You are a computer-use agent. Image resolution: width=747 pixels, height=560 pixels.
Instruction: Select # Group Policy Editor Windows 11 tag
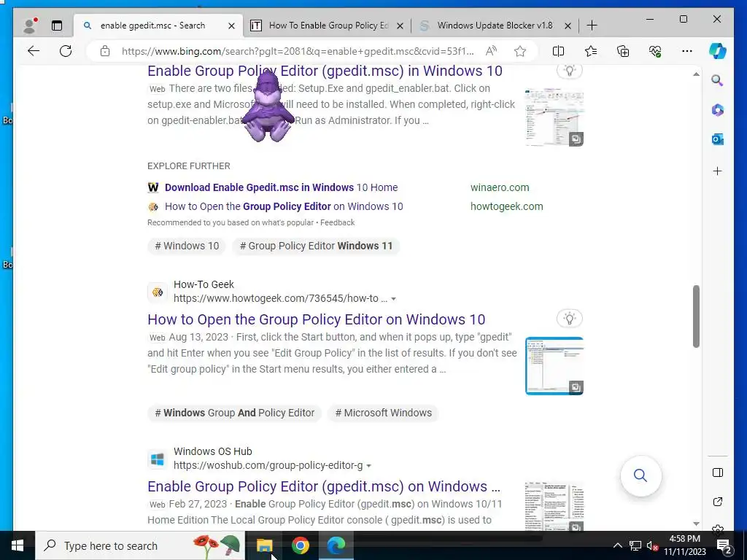click(317, 246)
